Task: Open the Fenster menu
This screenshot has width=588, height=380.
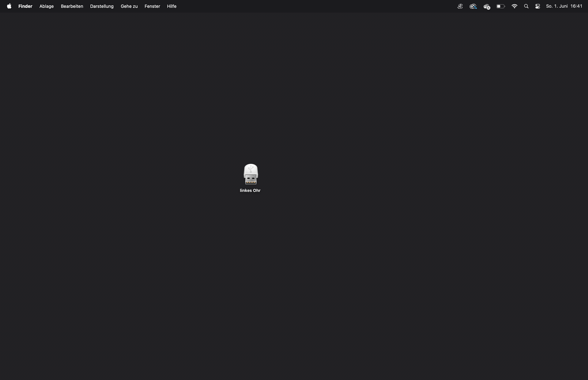Action: coord(152,6)
